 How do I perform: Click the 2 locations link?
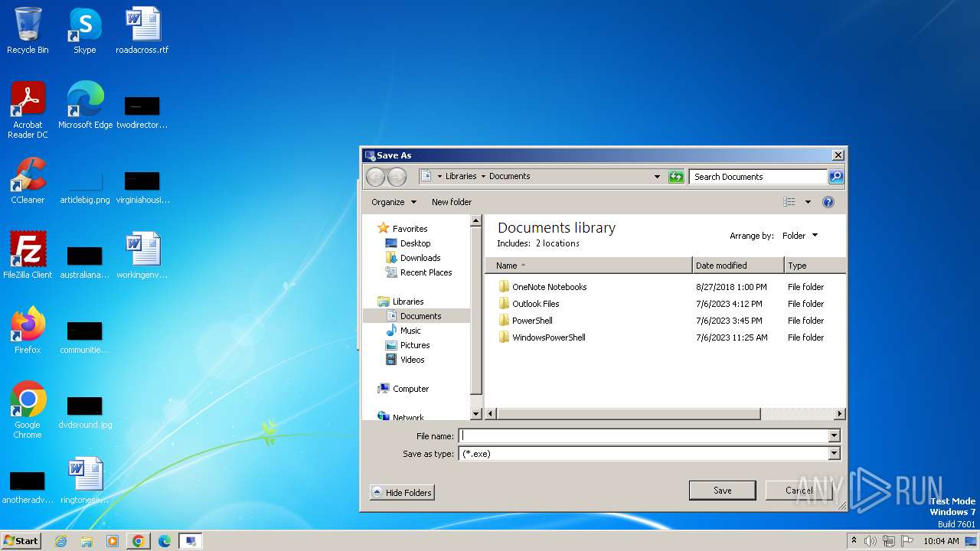(x=557, y=243)
